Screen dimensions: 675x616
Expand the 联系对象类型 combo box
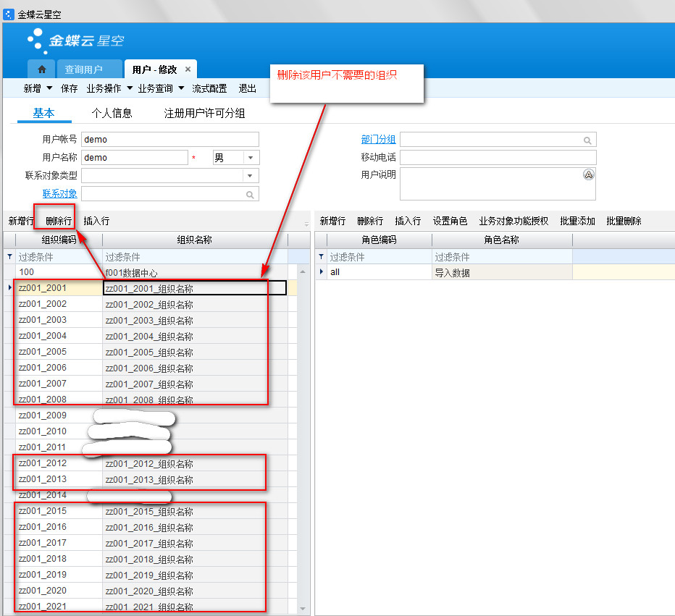251,176
